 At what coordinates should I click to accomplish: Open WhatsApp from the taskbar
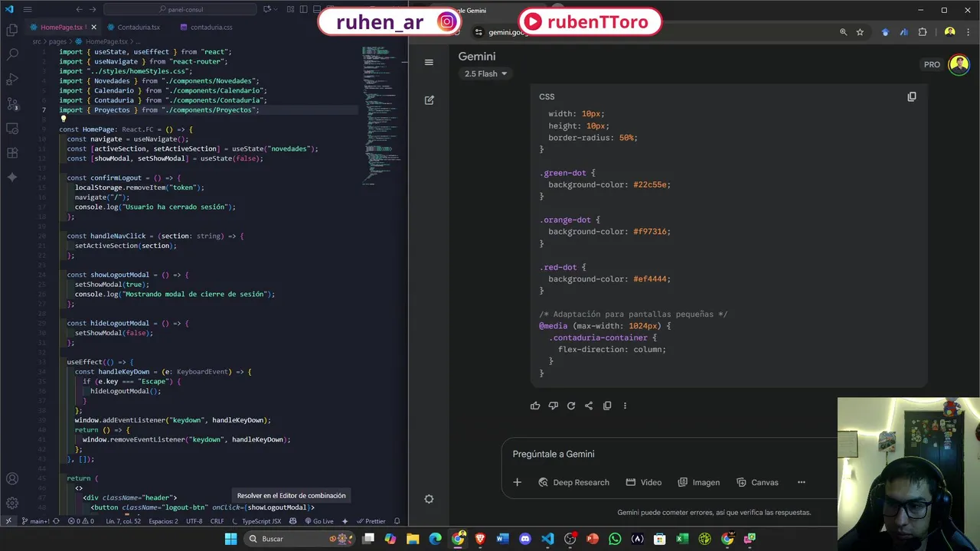pos(615,539)
